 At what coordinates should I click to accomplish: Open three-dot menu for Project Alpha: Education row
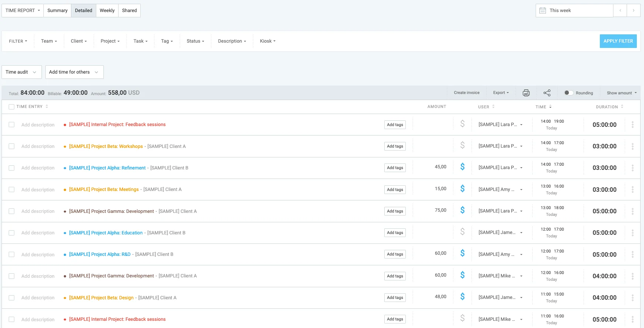coord(633,233)
